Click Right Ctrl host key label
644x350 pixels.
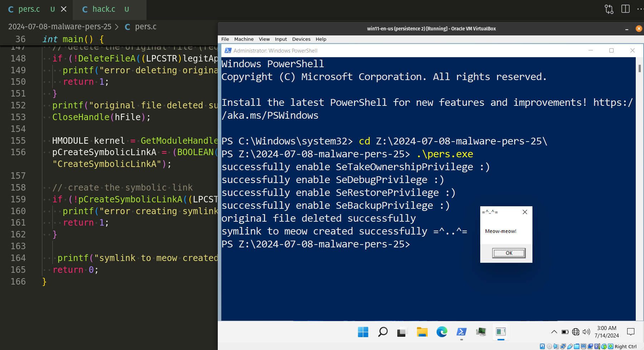[x=625, y=346]
